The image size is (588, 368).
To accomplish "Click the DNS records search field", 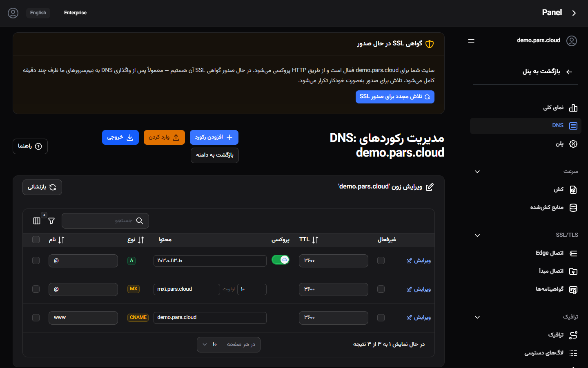I will pyautogui.click(x=105, y=221).
